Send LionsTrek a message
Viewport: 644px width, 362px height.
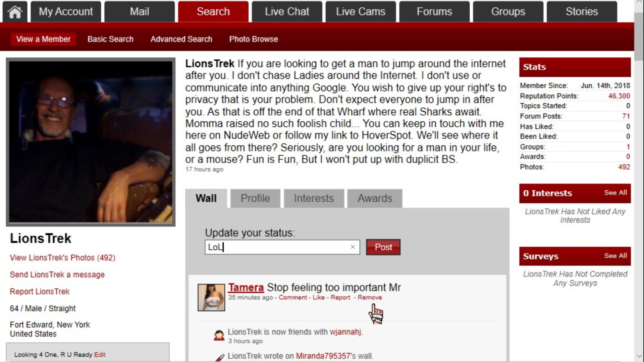(x=57, y=275)
